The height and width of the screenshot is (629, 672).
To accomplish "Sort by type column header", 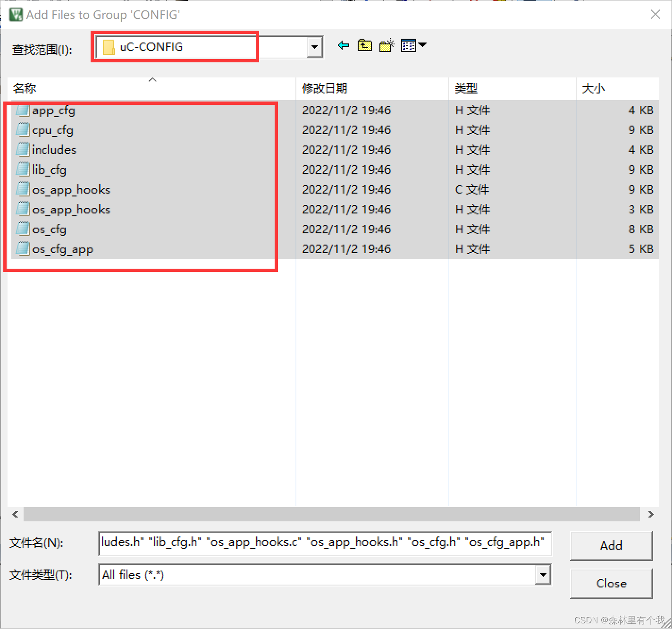I will pos(512,88).
